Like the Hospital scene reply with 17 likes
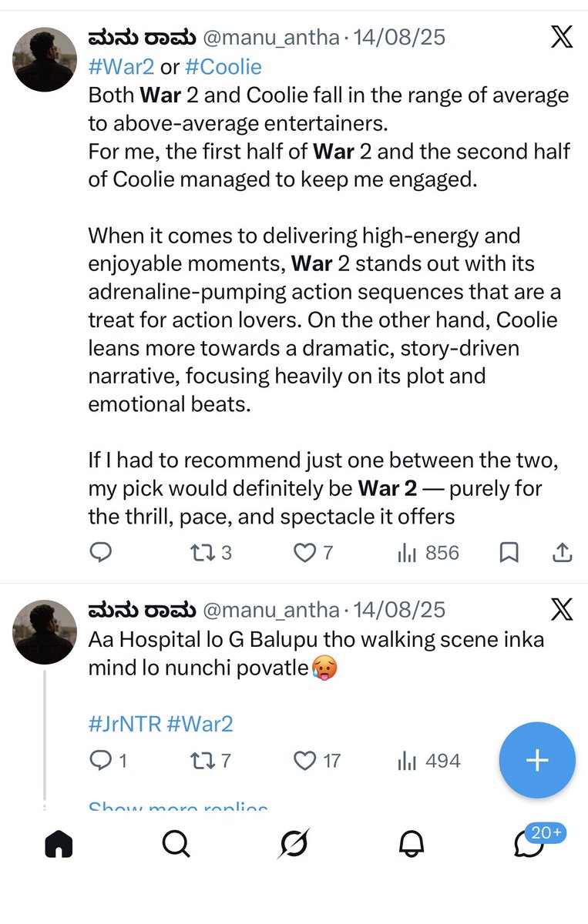588x924 pixels. point(318,761)
